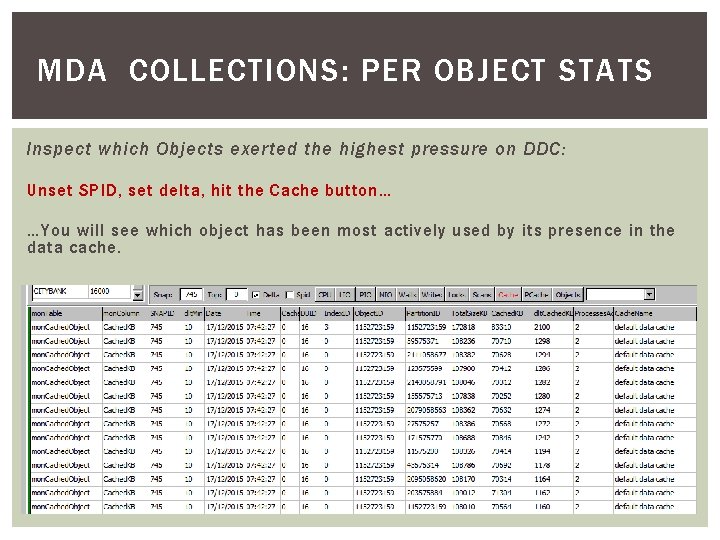Sort by the TotalSizeKB column header
720x540 pixels.
click(x=469, y=314)
